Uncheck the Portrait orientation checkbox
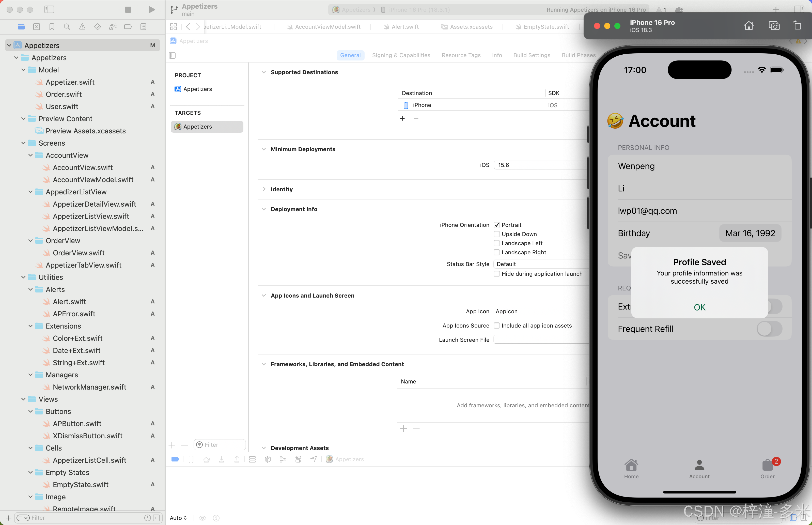The height and width of the screenshot is (525, 812). pyautogui.click(x=497, y=225)
